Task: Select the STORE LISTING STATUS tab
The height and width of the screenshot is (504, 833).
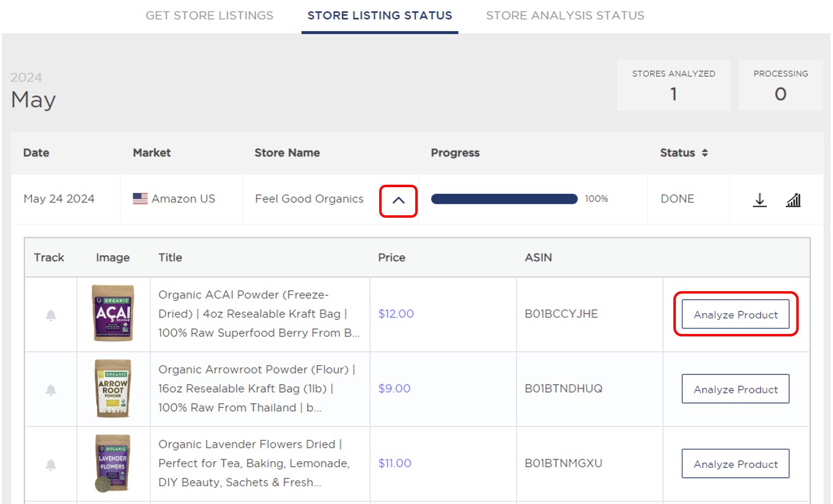Action: tap(379, 15)
